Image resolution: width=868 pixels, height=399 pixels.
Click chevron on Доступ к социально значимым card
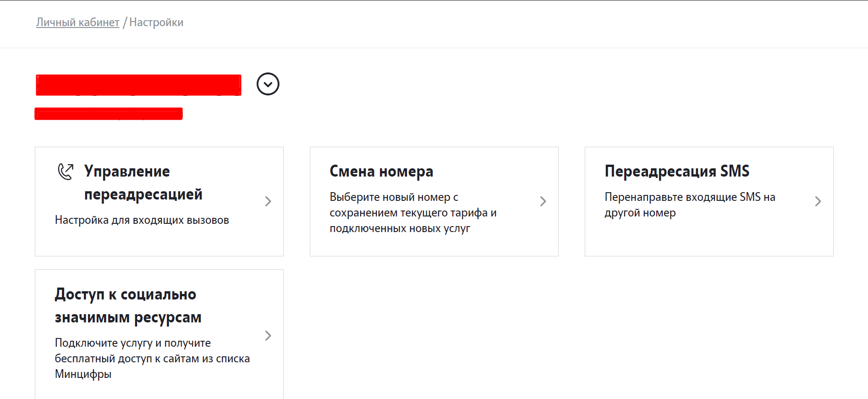268,336
